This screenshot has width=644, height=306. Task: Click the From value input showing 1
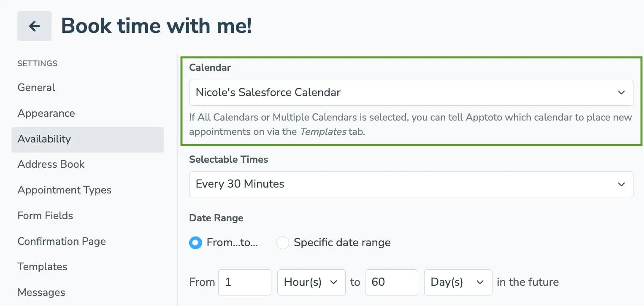pyautogui.click(x=244, y=282)
